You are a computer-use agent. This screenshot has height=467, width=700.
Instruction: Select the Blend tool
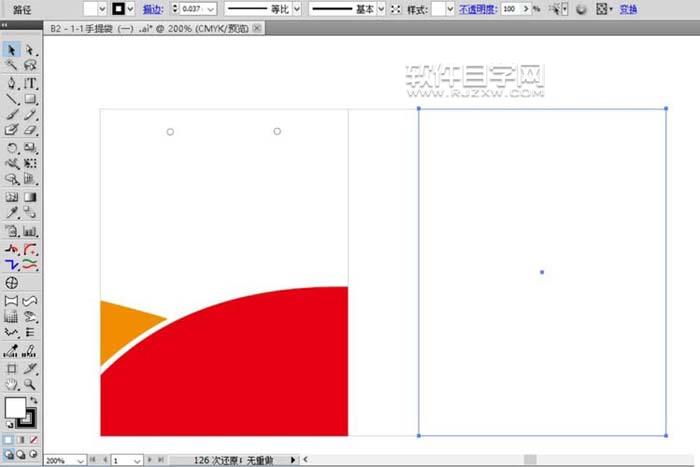(30, 213)
